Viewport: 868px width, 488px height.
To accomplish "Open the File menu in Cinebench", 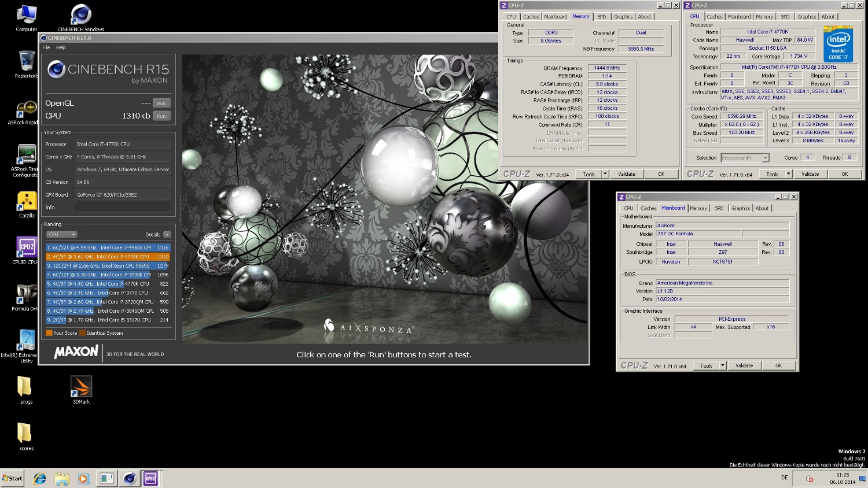I will tap(46, 47).
